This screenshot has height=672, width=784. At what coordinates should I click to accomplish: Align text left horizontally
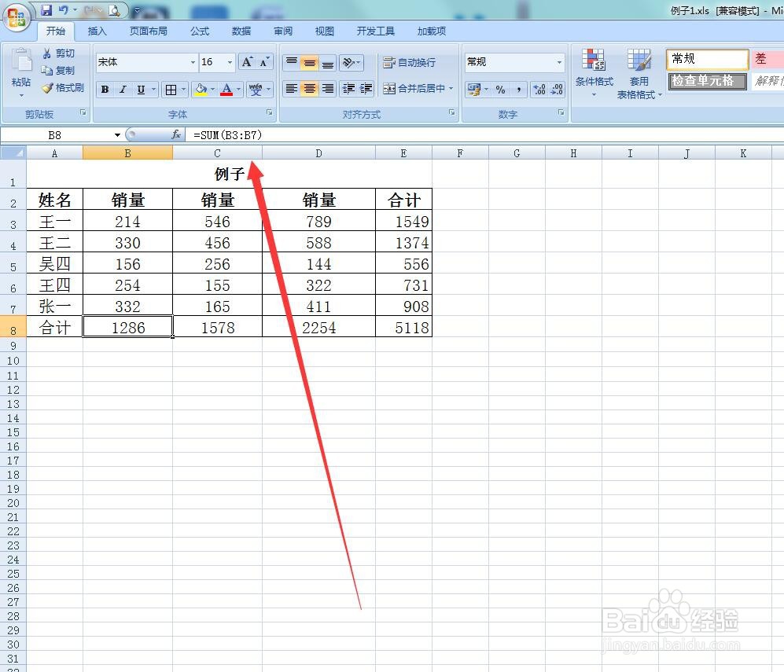292,89
